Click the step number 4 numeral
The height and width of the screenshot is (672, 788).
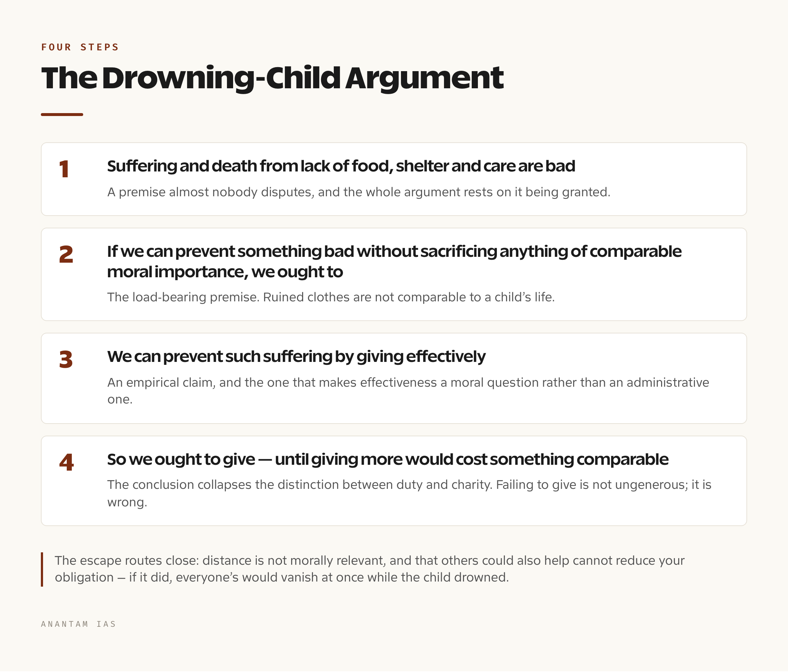(66, 463)
